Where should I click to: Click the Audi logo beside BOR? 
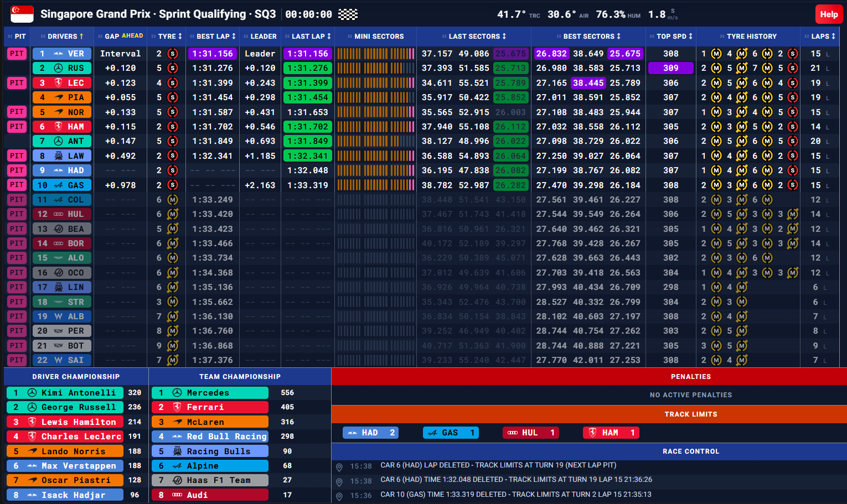(x=58, y=243)
